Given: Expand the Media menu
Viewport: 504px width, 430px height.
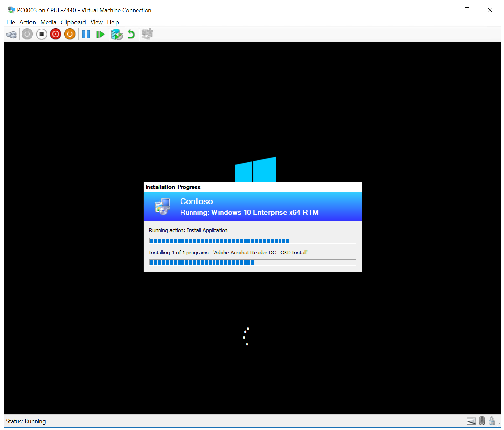Looking at the screenshot, I should click(48, 22).
